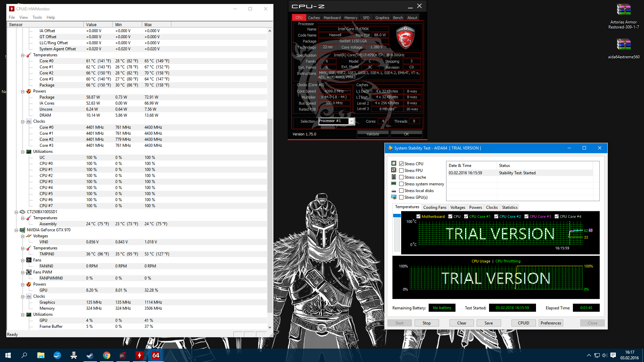This screenshot has width=644, height=362.
Task: Open the Tools menu in HWMonitor
Action: [x=37, y=17]
